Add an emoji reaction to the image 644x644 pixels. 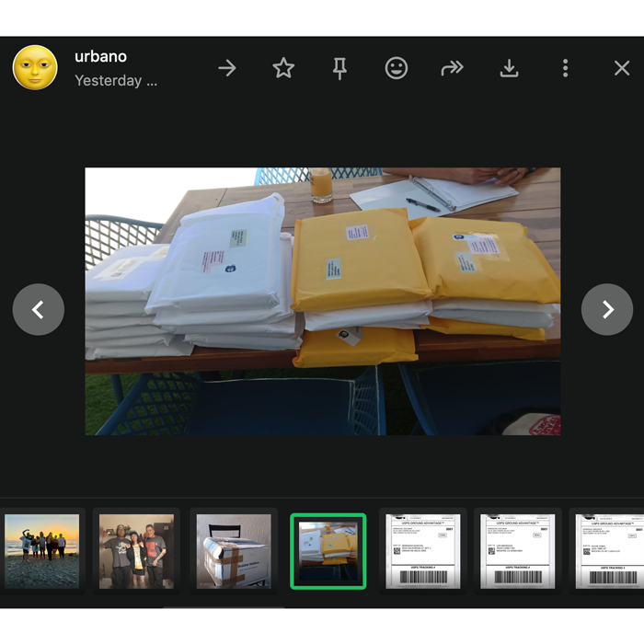click(396, 68)
